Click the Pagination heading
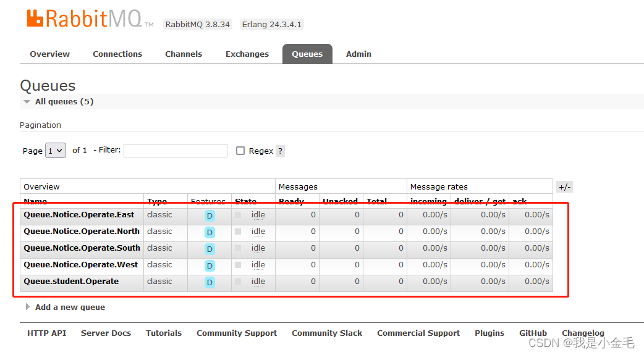The width and height of the screenshot is (644, 355). coord(40,125)
